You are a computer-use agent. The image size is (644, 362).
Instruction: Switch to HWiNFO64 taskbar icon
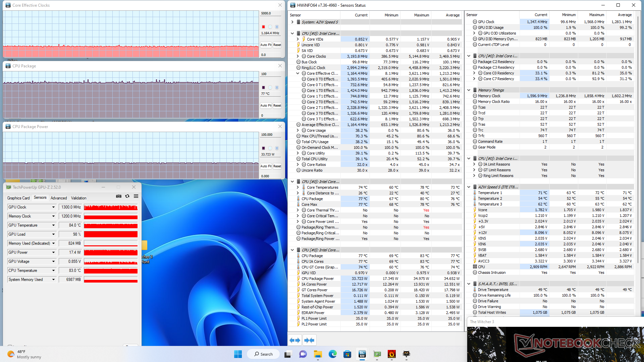[362, 354]
